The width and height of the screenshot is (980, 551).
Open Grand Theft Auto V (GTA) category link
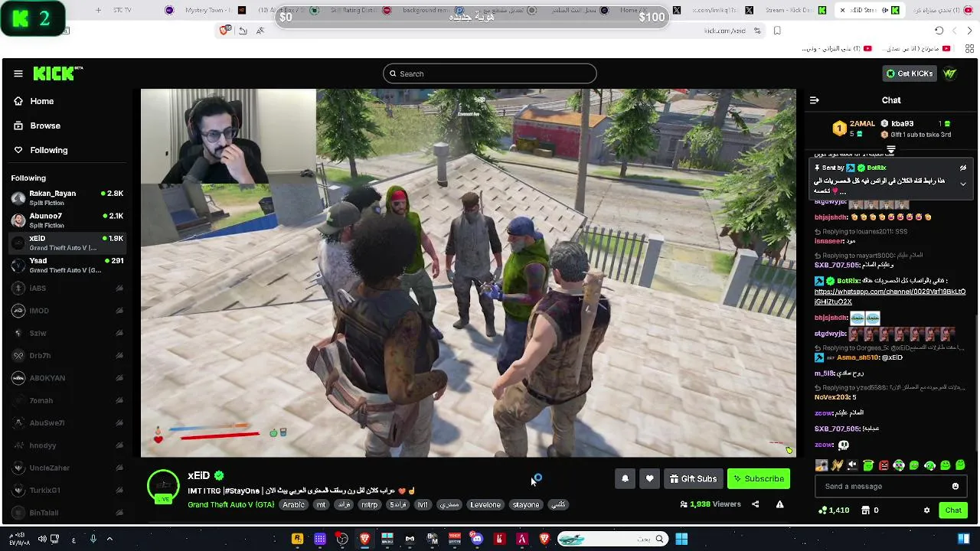[230, 505]
